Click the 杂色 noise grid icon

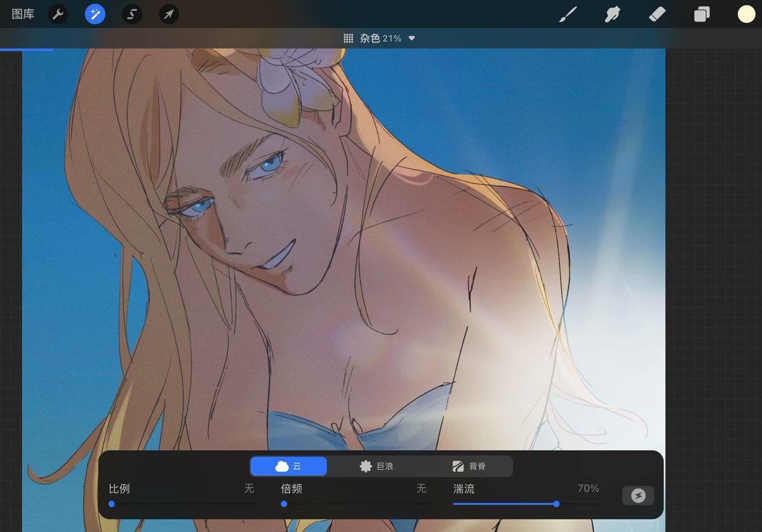tap(348, 38)
